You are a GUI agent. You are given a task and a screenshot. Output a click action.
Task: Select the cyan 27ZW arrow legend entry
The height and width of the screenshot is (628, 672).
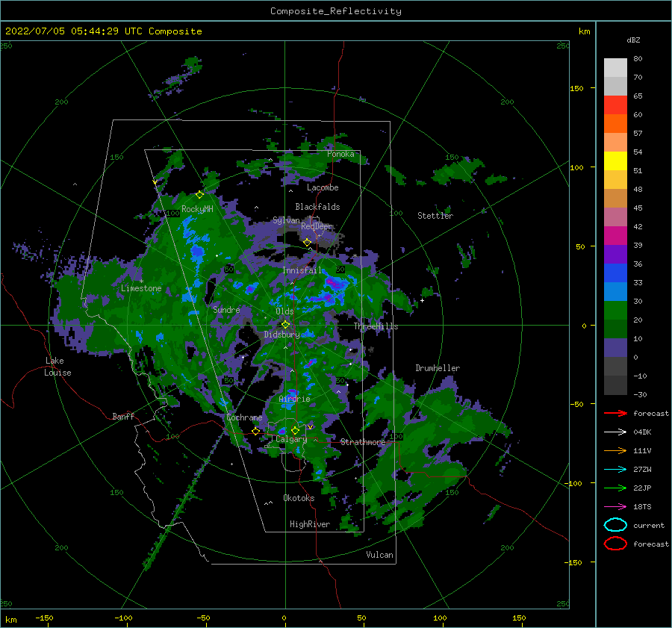tap(615, 470)
